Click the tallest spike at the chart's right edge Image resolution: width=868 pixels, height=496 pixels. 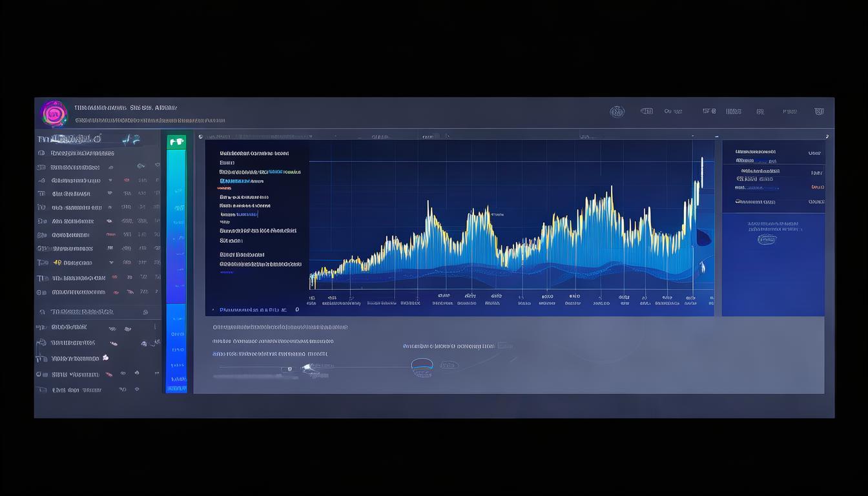[x=701, y=168]
